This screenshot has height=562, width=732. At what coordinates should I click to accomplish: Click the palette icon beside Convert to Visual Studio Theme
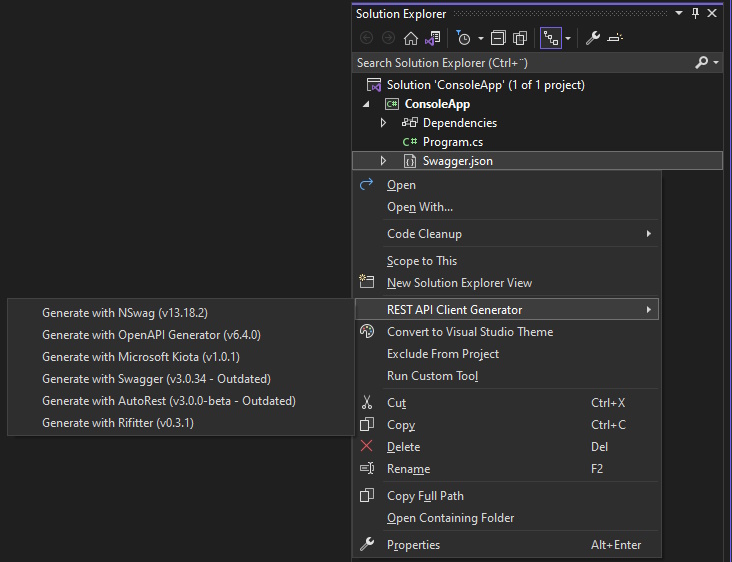click(367, 331)
